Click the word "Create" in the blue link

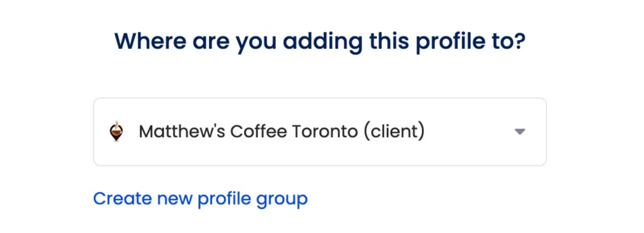(122, 199)
